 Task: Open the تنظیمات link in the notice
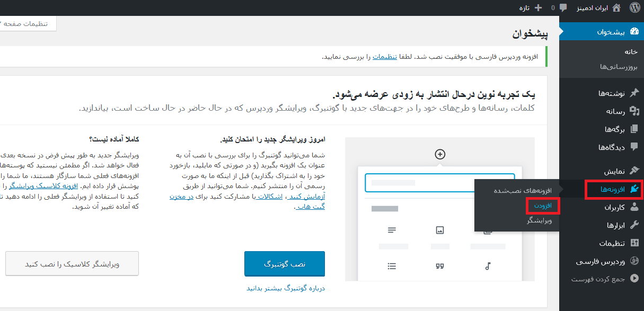pyautogui.click(x=386, y=57)
